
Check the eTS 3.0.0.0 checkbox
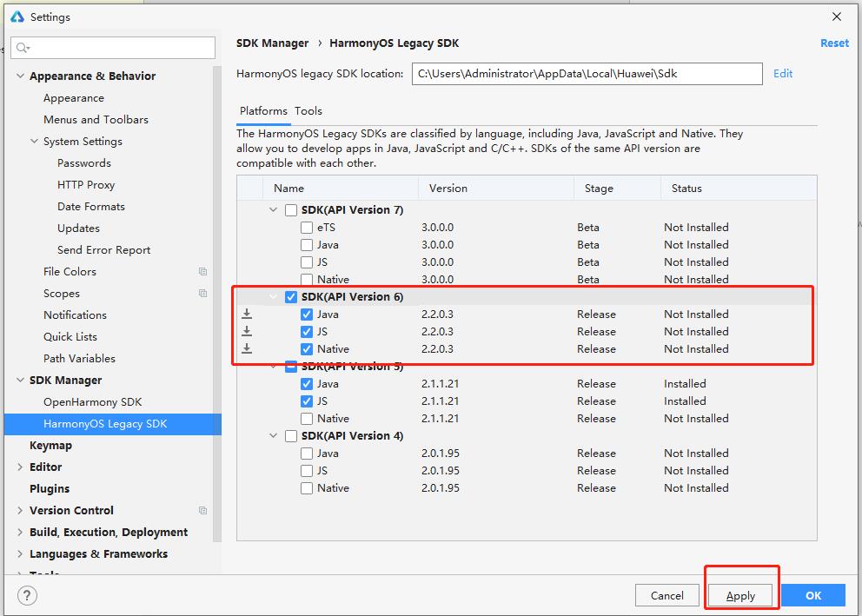tap(307, 228)
